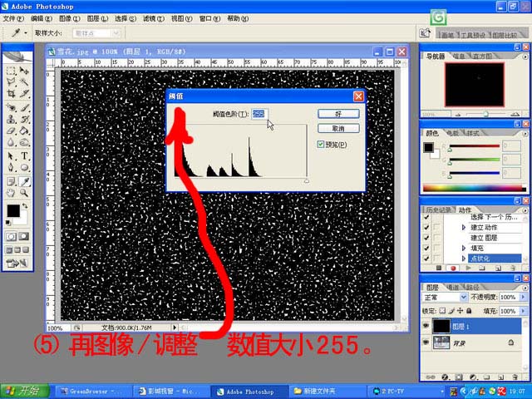
Task: Toggle the Preview checkbox in Threshold dialog
Action: (321, 145)
